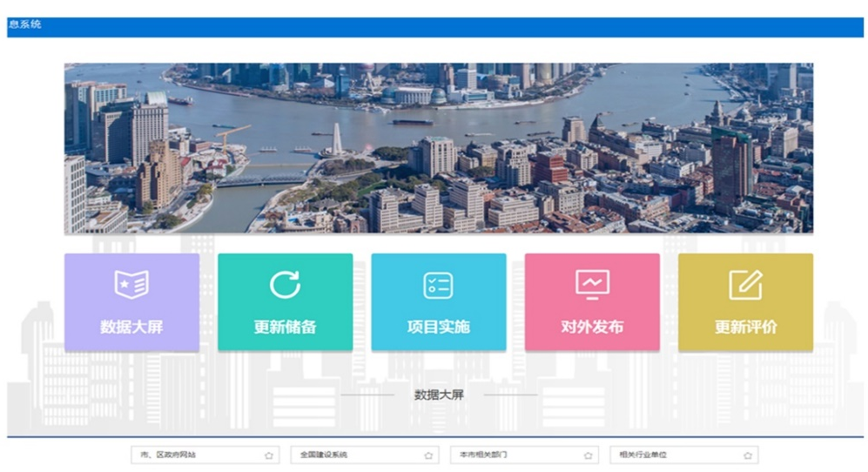Click the 数据大屏 heading below the tiles
The image size is (868, 472).
coord(439,394)
